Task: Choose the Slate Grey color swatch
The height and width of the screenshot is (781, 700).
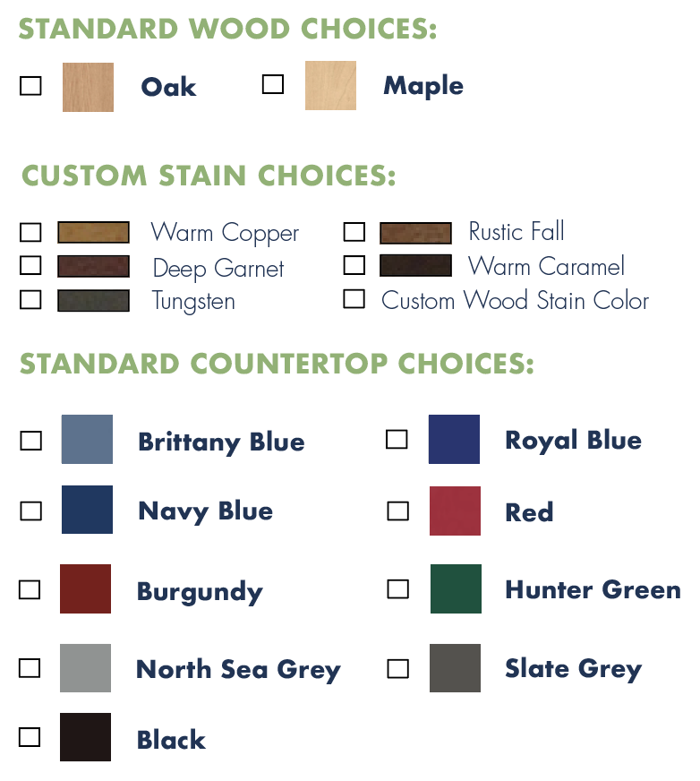Action: [x=455, y=668]
